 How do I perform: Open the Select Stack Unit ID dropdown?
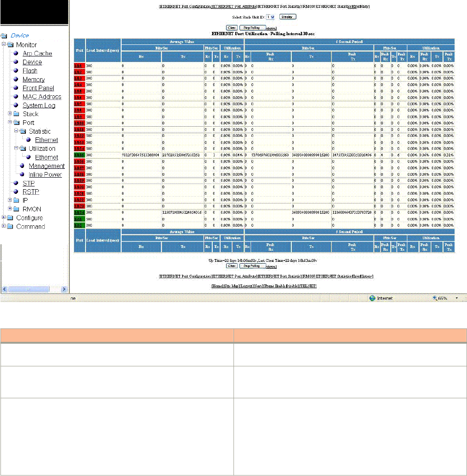point(270,17)
